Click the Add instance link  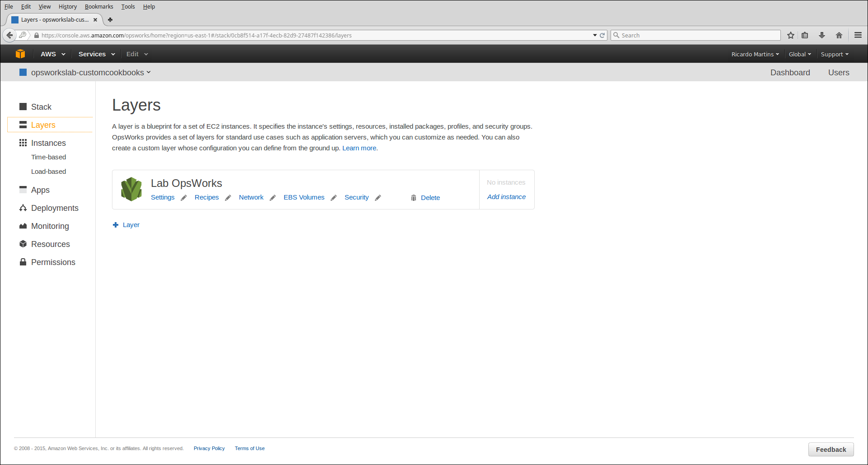(506, 197)
